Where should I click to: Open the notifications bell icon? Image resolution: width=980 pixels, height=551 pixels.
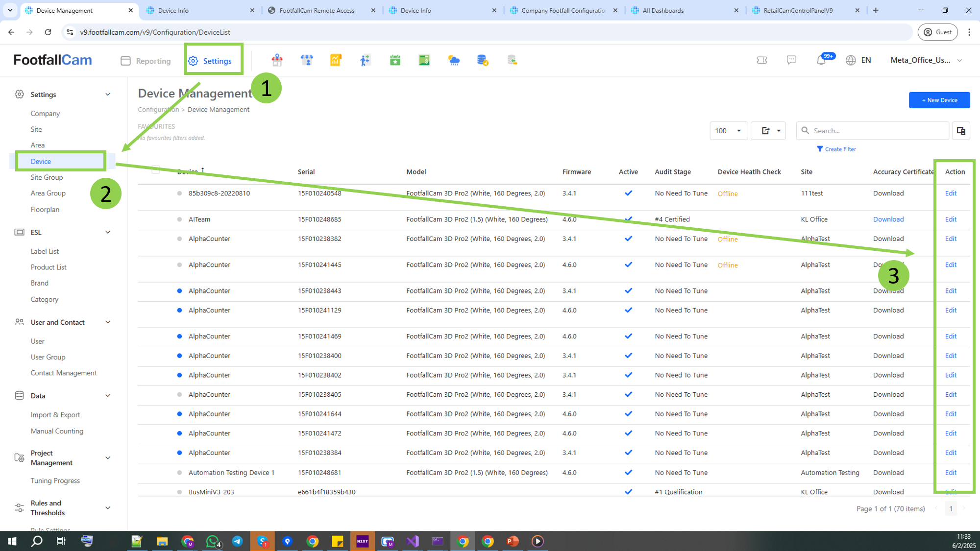point(821,60)
